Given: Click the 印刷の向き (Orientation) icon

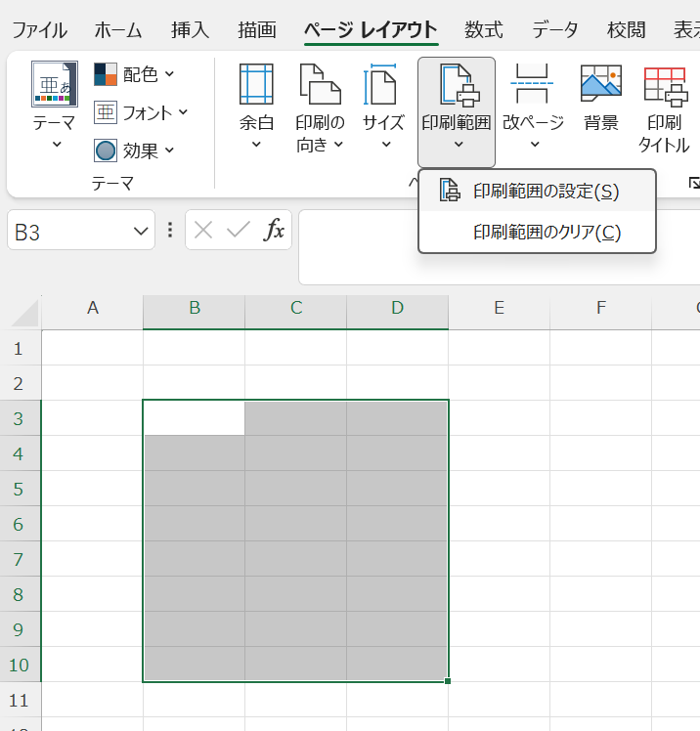Looking at the screenshot, I should [x=320, y=85].
